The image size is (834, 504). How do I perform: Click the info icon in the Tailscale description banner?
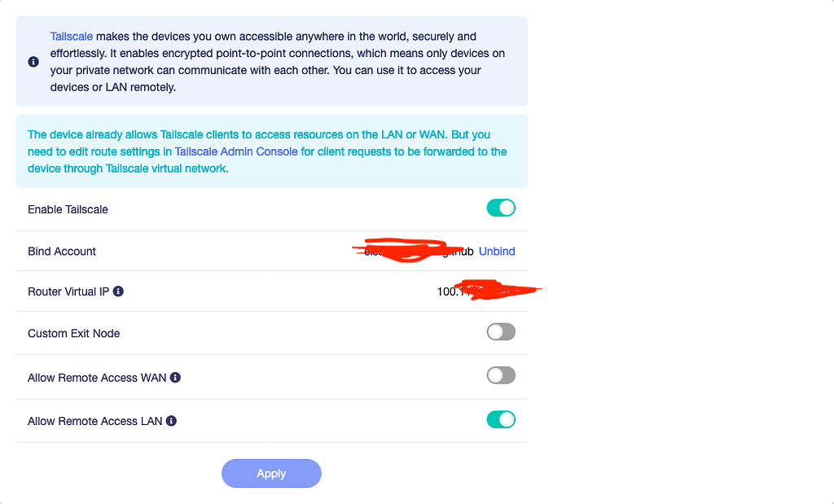coord(33,62)
